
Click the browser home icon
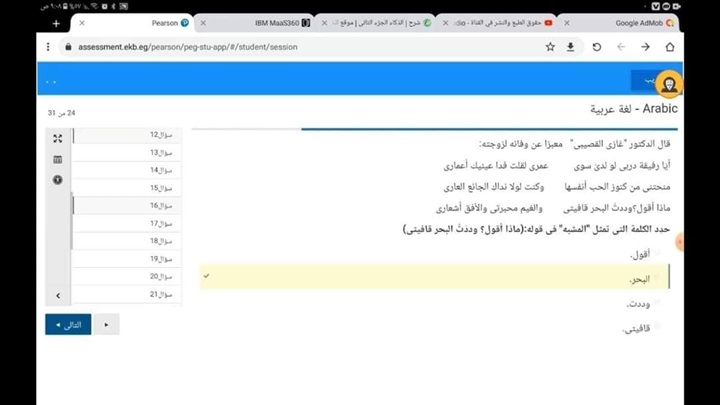(x=670, y=47)
